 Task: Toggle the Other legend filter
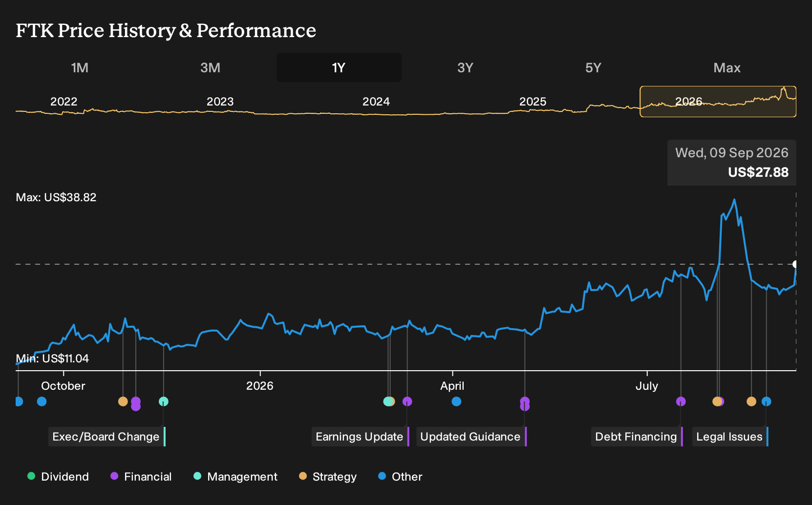click(x=400, y=477)
